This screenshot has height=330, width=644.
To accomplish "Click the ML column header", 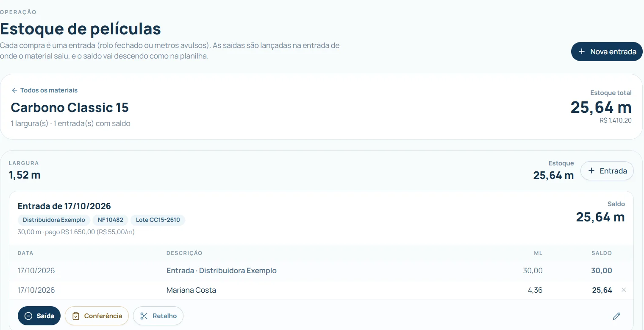I will [x=538, y=253].
